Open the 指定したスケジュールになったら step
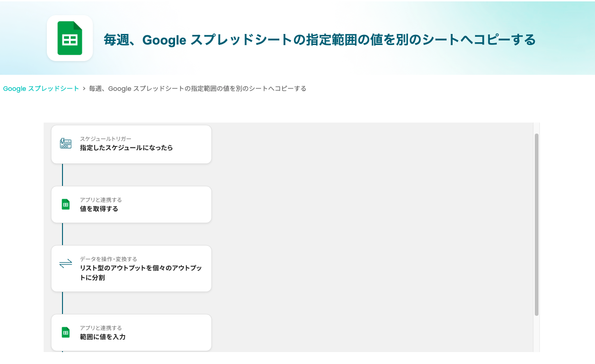This screenshot has width=595, height=364. [126, 148]
